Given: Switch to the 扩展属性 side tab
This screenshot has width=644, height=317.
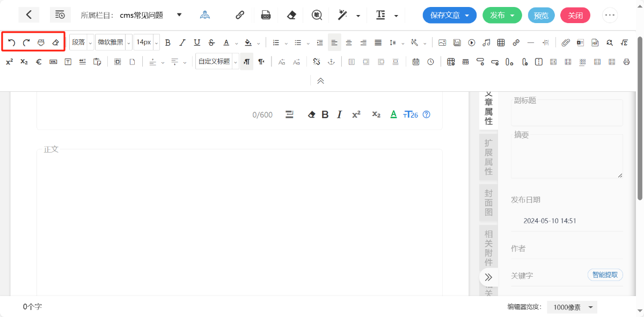Looking at the screenshot, I should tap(488, 157).
